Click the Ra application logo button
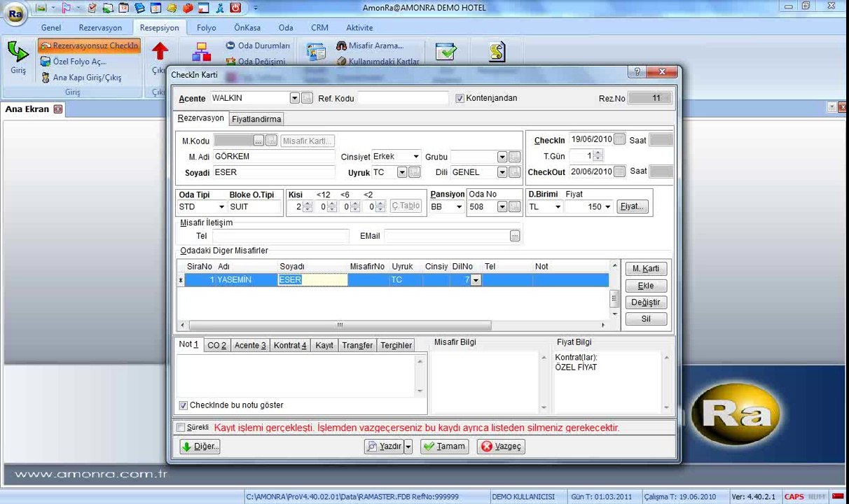849x504 pixels. point(15,13)
